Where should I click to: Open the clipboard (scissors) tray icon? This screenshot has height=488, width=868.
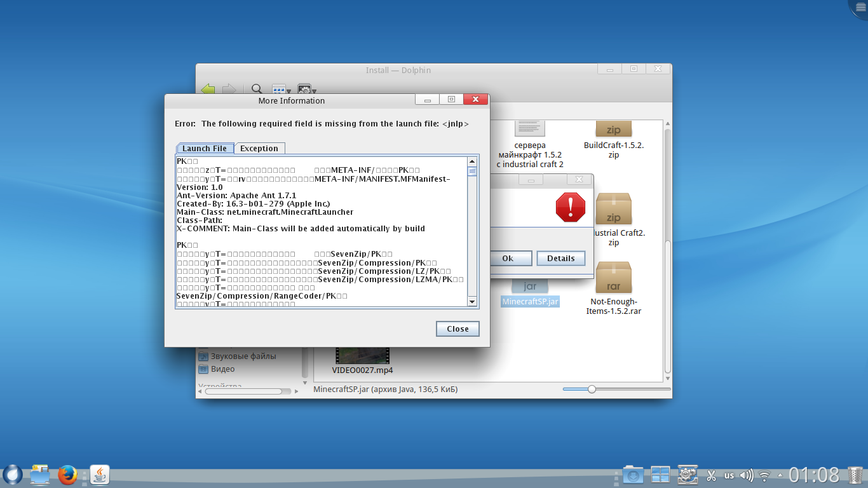[x=712, y=475]
